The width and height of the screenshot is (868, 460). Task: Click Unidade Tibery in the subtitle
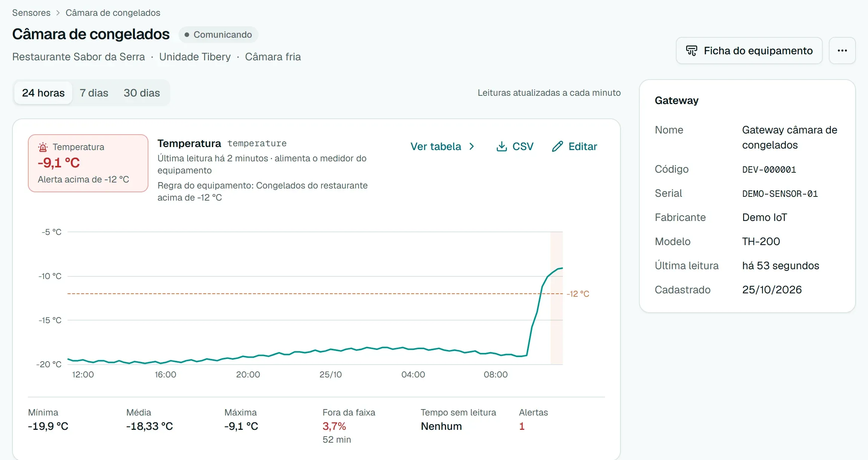tap(195, 57)
